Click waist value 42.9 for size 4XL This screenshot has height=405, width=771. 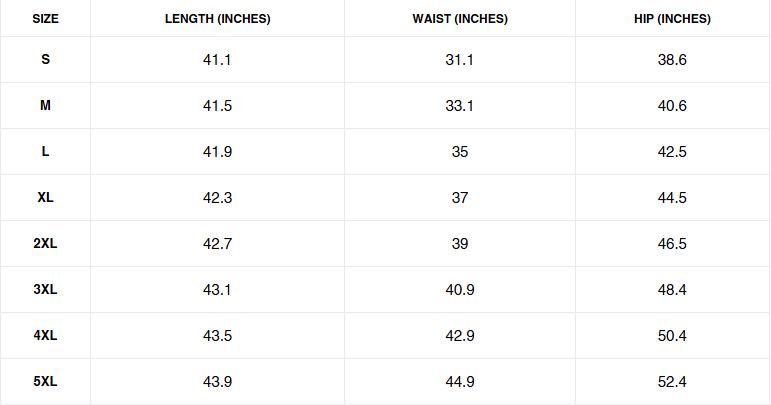pos(460,336)
